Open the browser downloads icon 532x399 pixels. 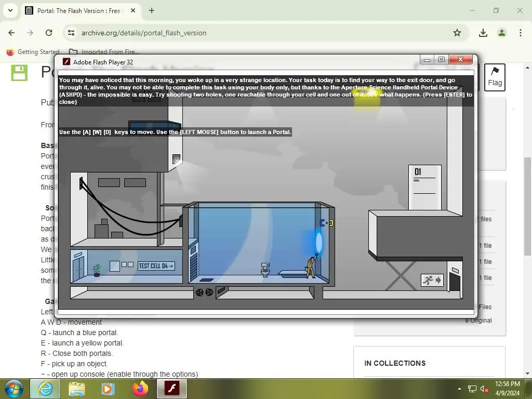(x=483, y=33)
